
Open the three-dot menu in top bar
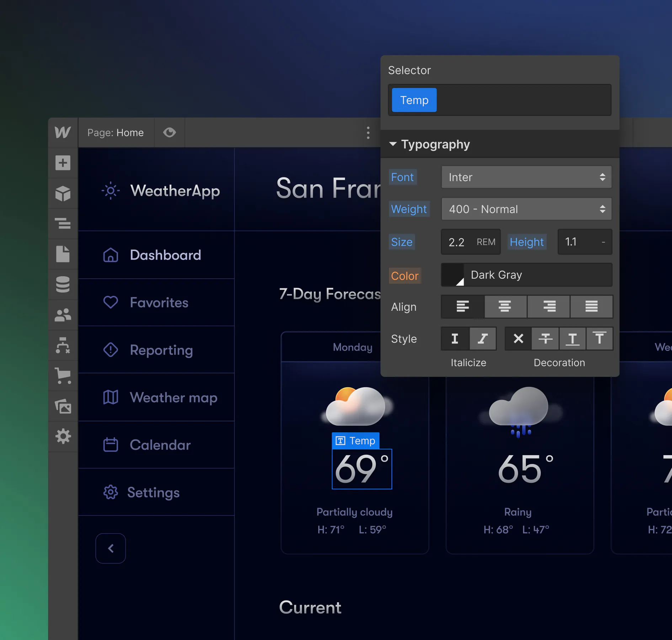[x=368, y=133]
